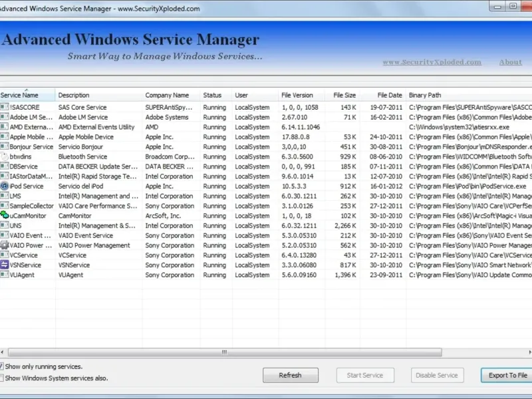Click the IAStorDataMgr service row icon
532x399 pixels.
click(5, 176)
